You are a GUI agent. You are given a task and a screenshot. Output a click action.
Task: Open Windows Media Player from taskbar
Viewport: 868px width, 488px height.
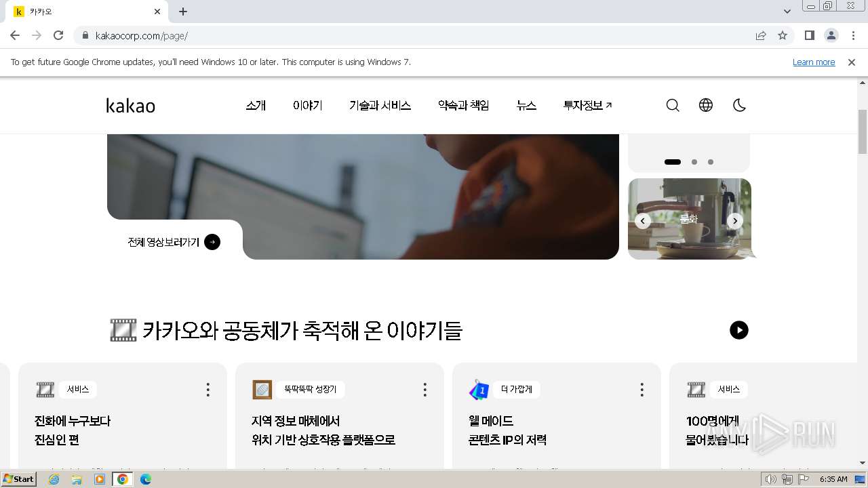(100, 479)
